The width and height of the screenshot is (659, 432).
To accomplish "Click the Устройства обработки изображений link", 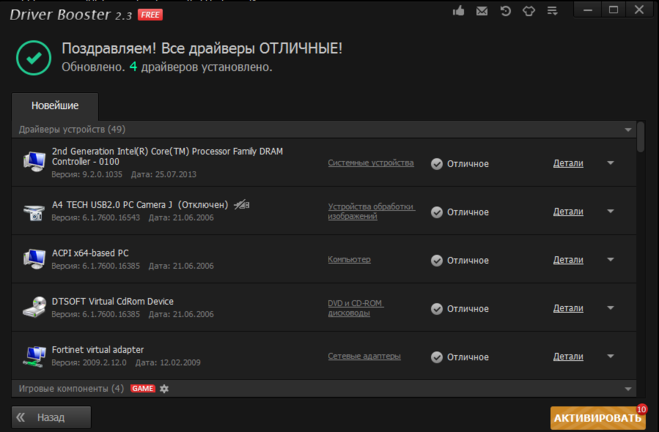I will 372,211.
